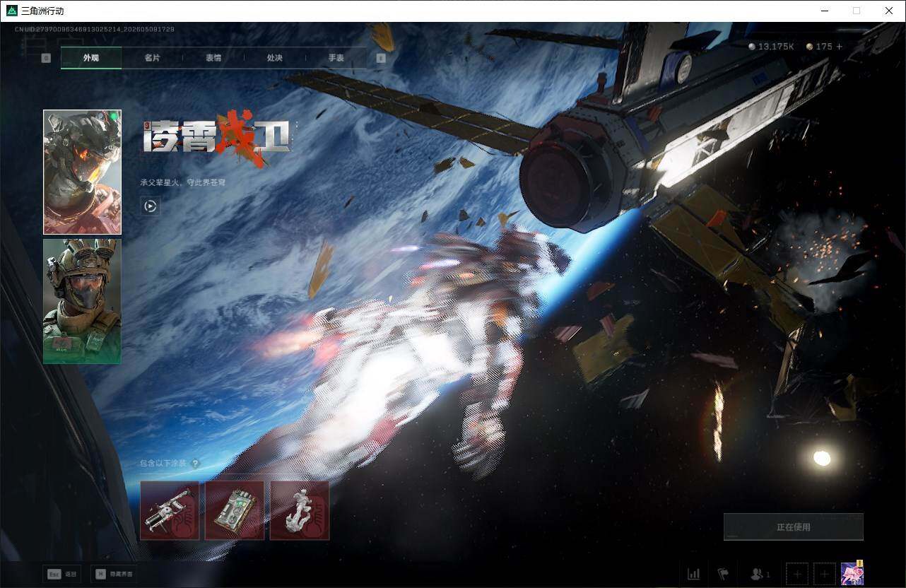This screenshot has height=588, width=906.
Task: Open the bar chart stats icon
Action: [x=694, y=574]
